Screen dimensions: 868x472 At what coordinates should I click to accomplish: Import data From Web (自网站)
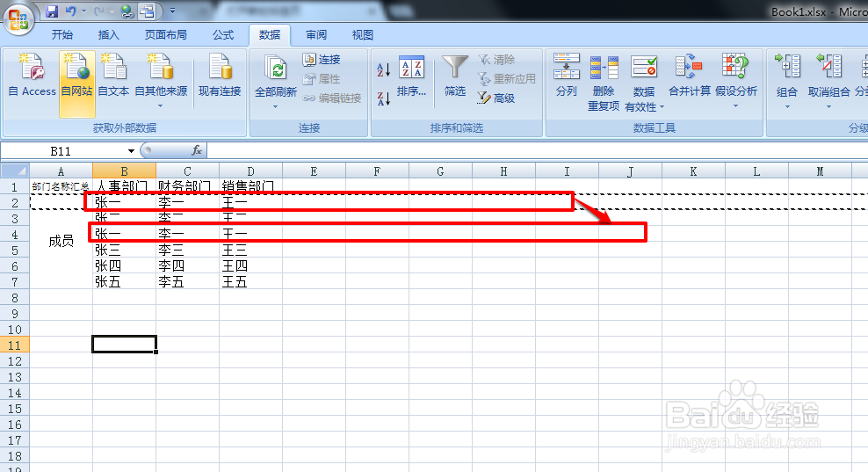point(77,84)
